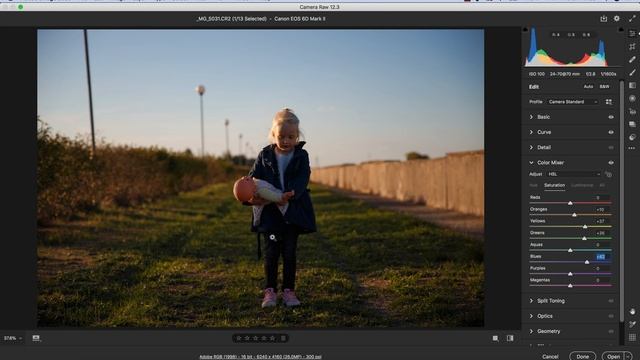Image resolution: width=640 pixels, height=360 pixels.
Task: Click the save/convert image icon
Action: point(604,18)
